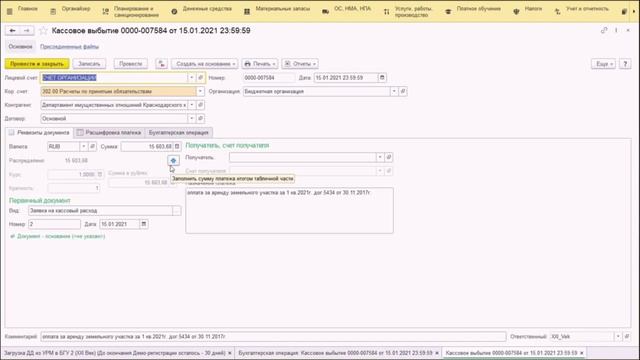Open the more options vertical dots icon
Screen dimensions: 640x360
616,31
